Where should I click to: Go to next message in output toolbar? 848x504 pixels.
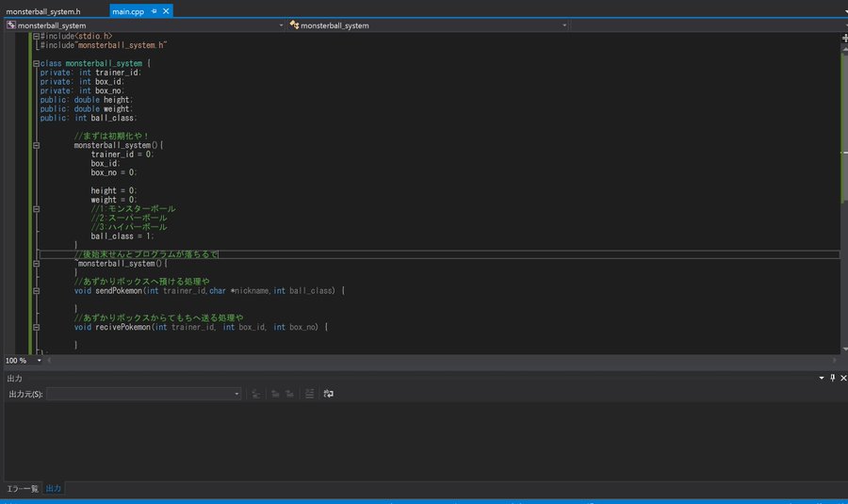pyautogui.click(x=290, y=394)
